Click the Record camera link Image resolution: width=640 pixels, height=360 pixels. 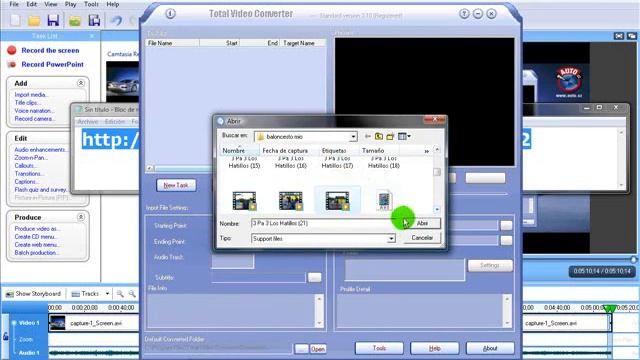point(34,119)
